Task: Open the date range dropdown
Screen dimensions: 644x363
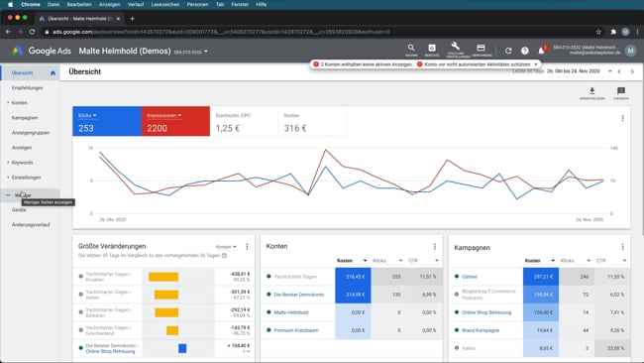Action: click(x=610, y=71)
